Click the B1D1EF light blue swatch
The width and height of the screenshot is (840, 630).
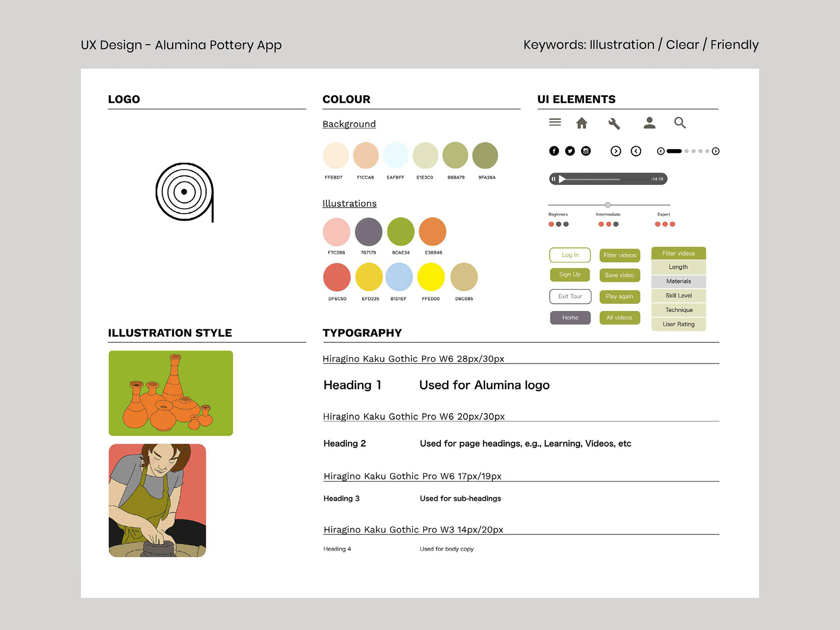(x=399, y=277)
